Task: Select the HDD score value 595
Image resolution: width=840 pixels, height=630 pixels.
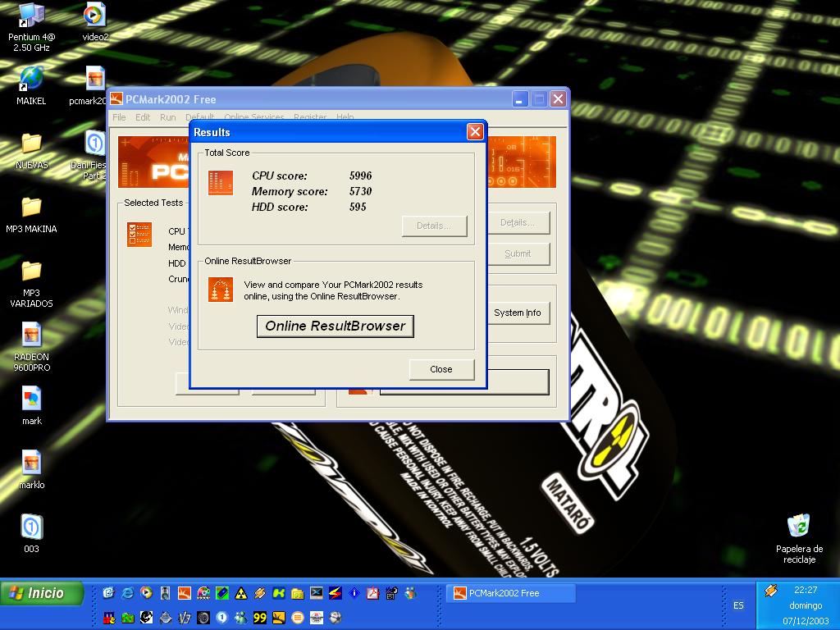Action: coord(358,207)
